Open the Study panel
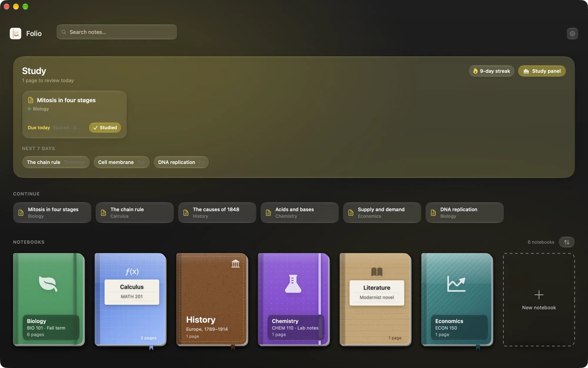The image size is (588, 368). click(x=542, y=71)
